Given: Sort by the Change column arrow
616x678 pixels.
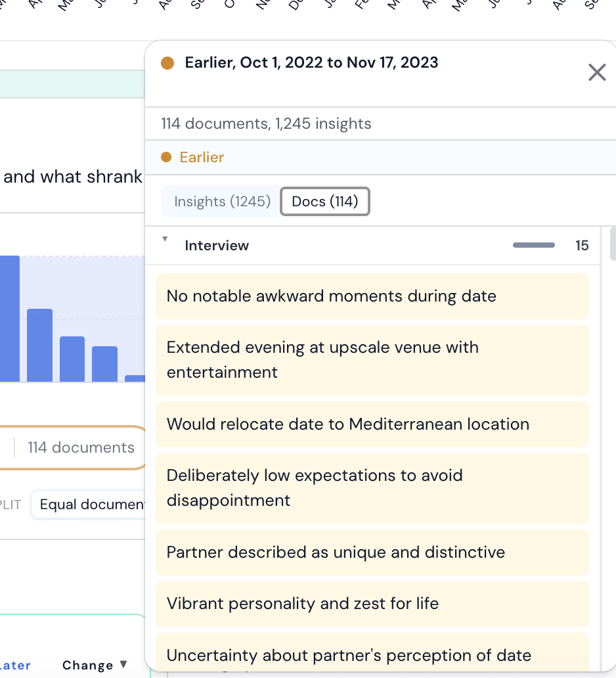Looking at the screenshot, I should tap(123, 664).
